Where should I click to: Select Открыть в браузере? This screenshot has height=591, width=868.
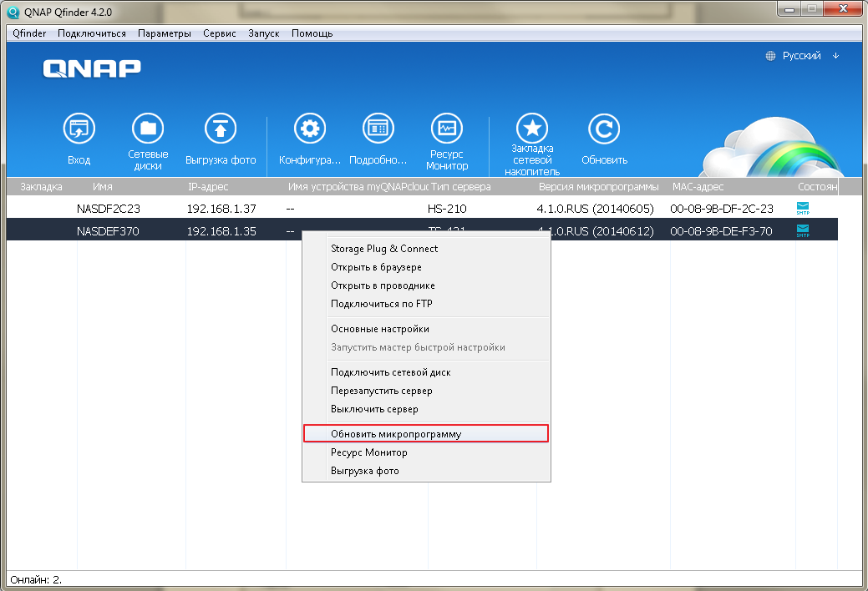point(426,267)
